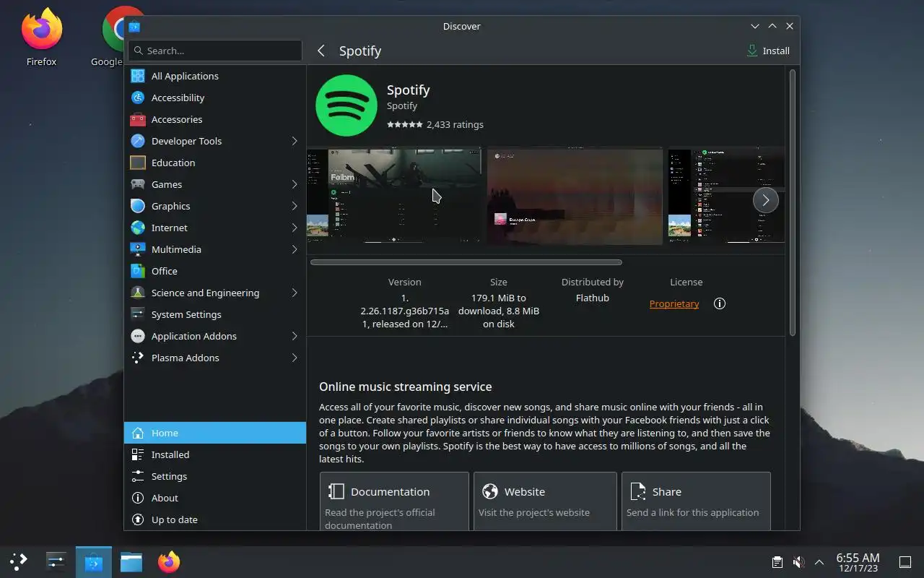Open the Proprietary license link
Screen dimensions: 924x578
674,303
